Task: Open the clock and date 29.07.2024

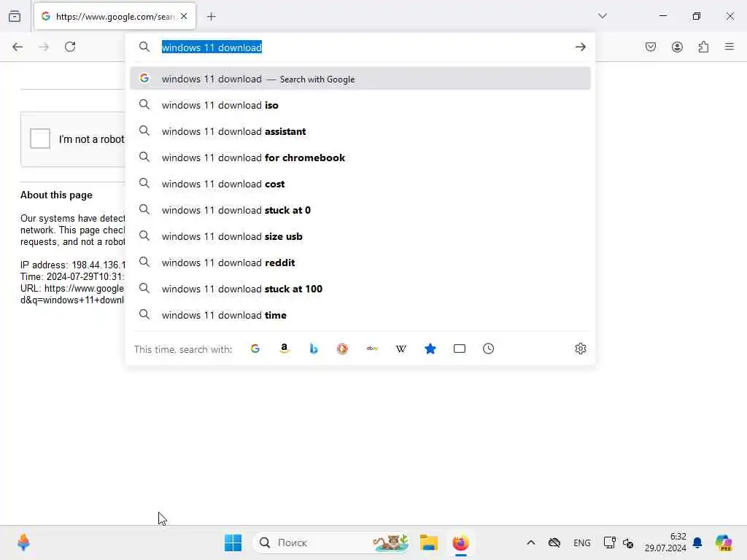Action: (x=665, y=542)
